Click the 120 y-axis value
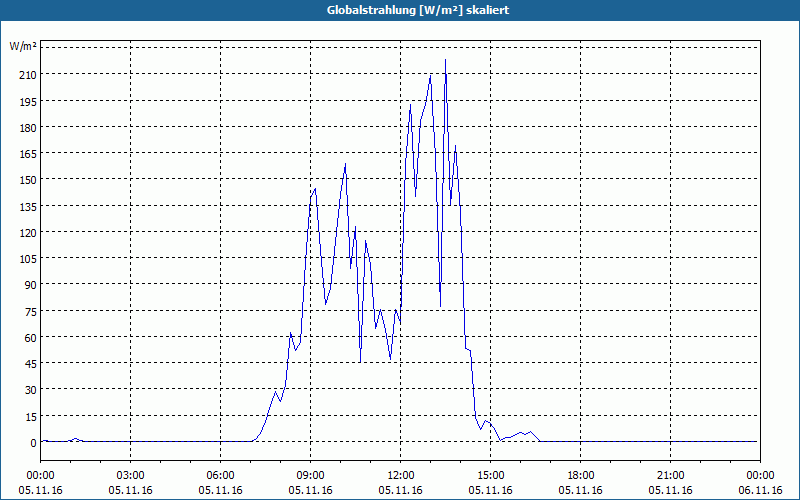 28,233
